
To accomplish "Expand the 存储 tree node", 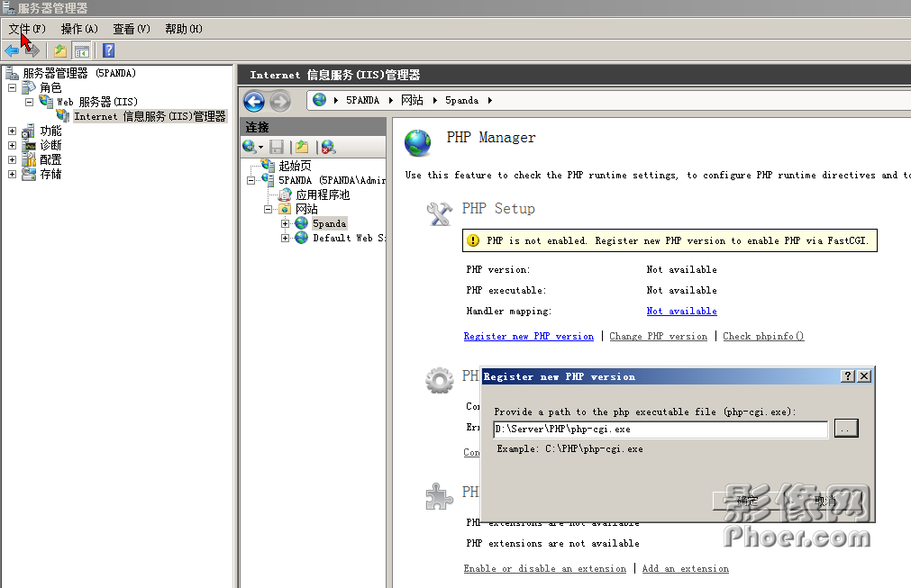I will point(13,174).
